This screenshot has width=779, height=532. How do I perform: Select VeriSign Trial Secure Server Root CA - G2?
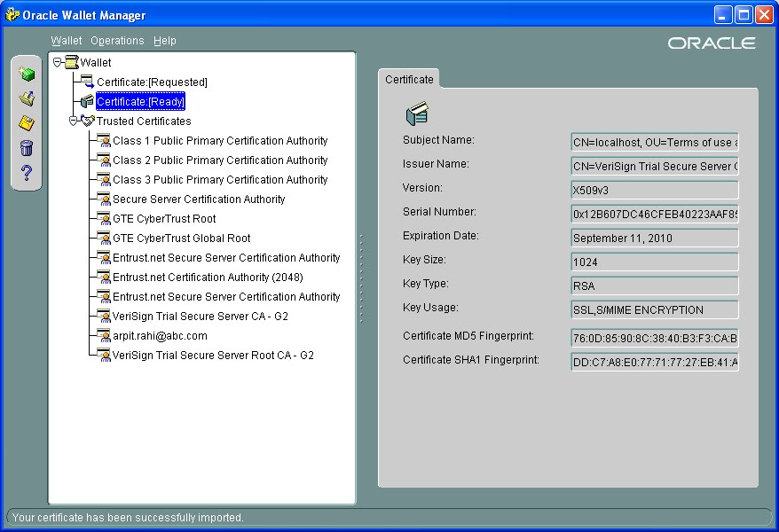213,355
